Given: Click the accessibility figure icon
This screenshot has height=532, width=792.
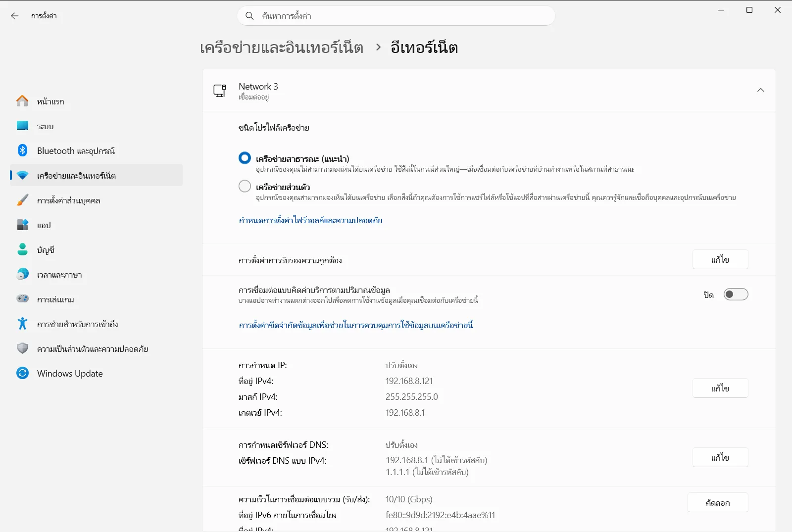Looking at the screenshot, I should pyautogui.click(x=22, y=324).
